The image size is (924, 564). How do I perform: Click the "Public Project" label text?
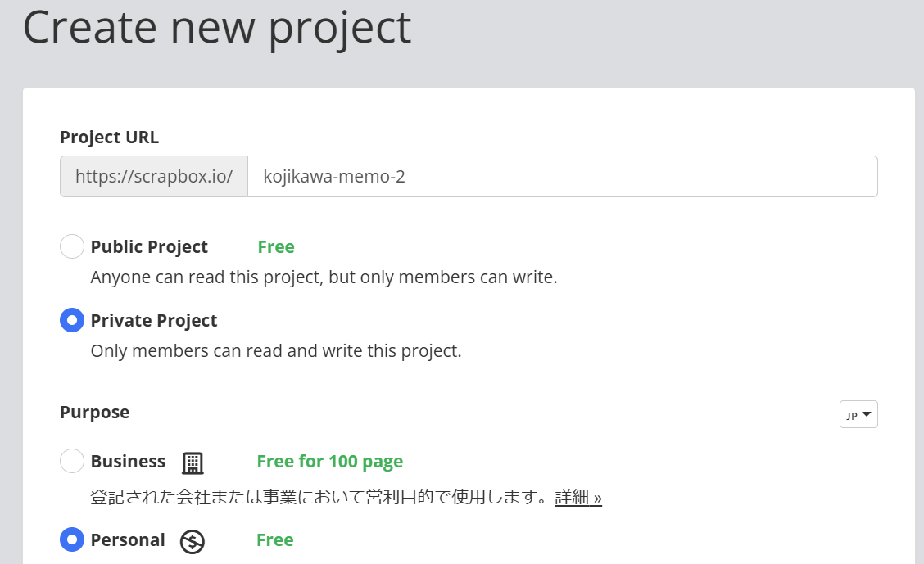[149, 247]
